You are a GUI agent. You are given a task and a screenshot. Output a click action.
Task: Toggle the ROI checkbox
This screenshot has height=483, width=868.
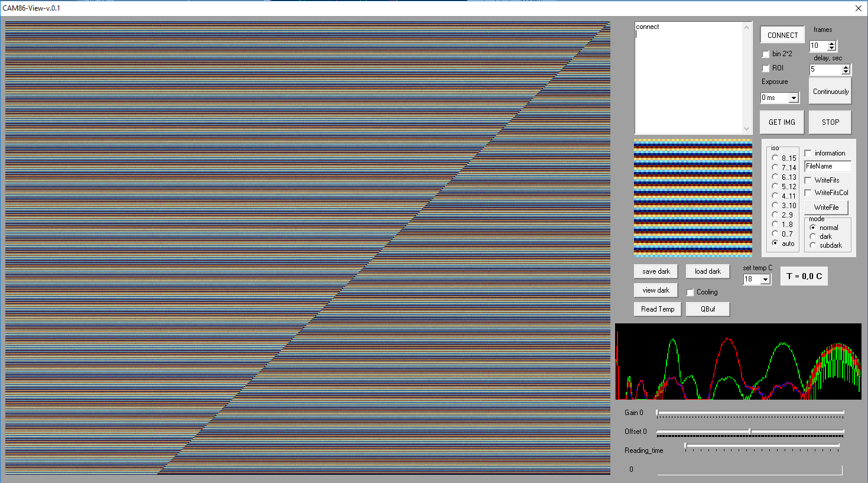point(766,68)
